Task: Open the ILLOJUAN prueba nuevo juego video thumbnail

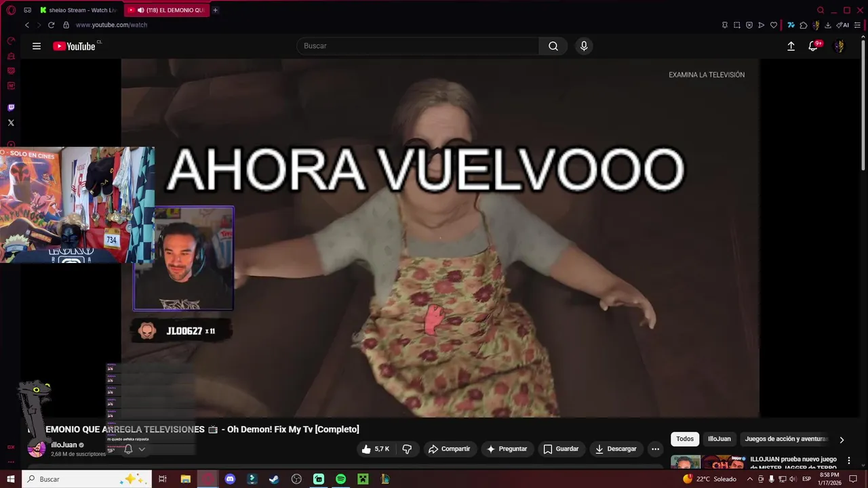Action: [x=707, y=462]
